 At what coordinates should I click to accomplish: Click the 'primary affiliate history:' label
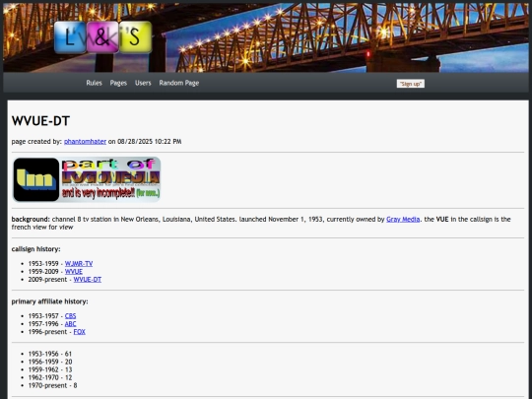(x=49, y=301)
